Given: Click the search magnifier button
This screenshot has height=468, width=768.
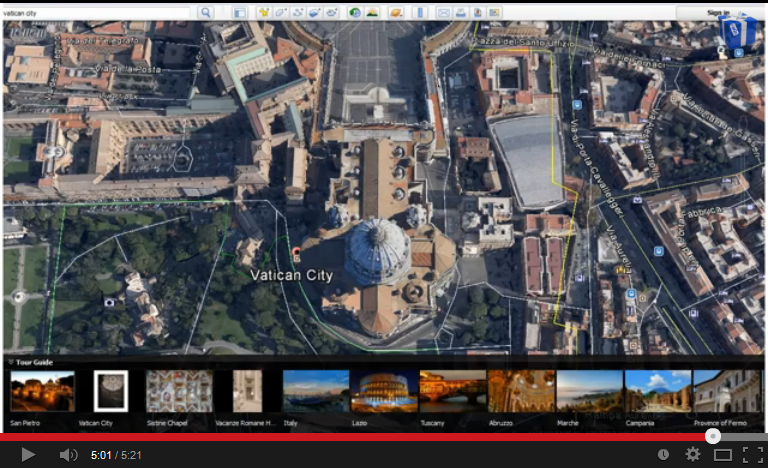Looking at the screenshot, I should coord(206,13).
